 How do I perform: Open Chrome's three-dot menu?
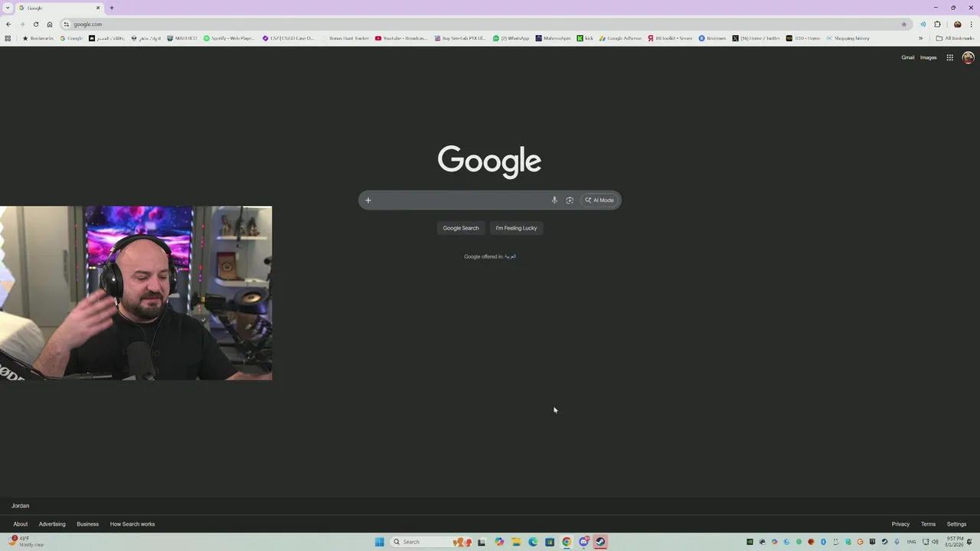coord(971,24)
